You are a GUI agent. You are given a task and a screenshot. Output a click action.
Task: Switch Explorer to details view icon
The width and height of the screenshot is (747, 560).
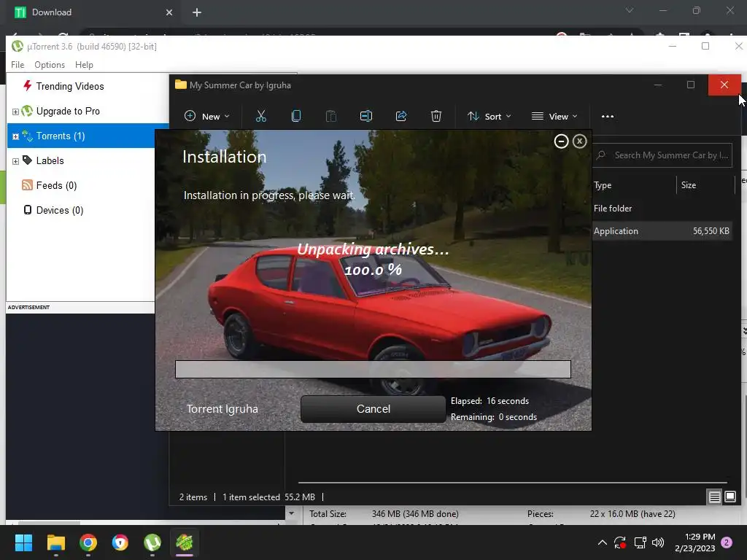pos(714,497)
